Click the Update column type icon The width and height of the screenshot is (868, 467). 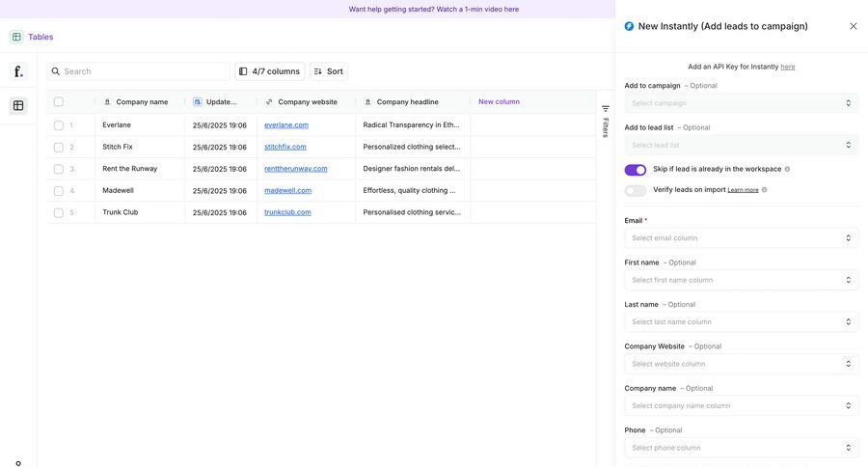tap(197, 102)
